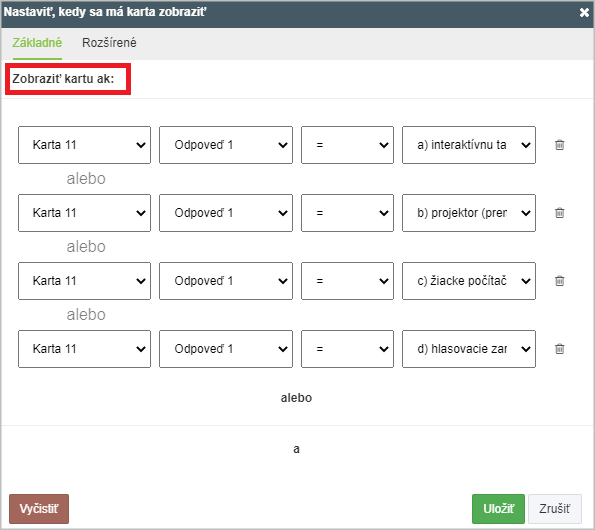Click trash icon next to d) hlasovacie condition

559,349
